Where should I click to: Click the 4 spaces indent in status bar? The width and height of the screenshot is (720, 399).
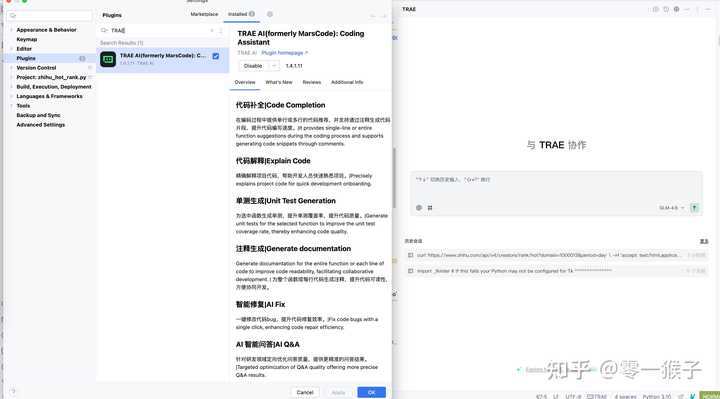point(625,396)
